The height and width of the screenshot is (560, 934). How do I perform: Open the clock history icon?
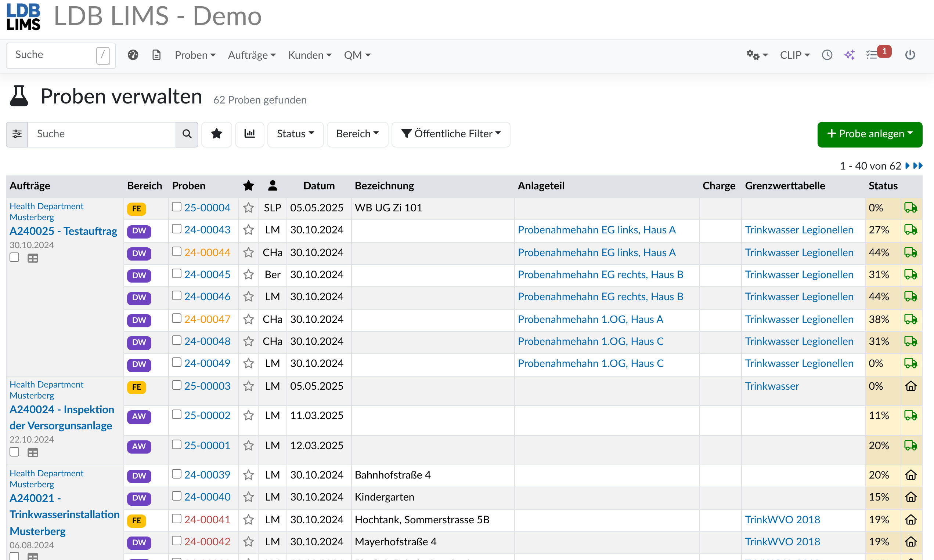pos(827,55)
